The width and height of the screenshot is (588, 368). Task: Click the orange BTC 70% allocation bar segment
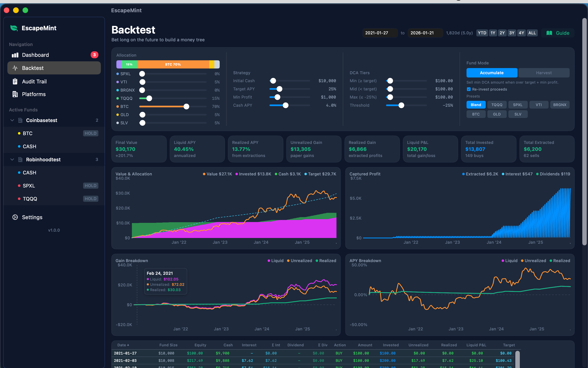click(x=173, y=64)
